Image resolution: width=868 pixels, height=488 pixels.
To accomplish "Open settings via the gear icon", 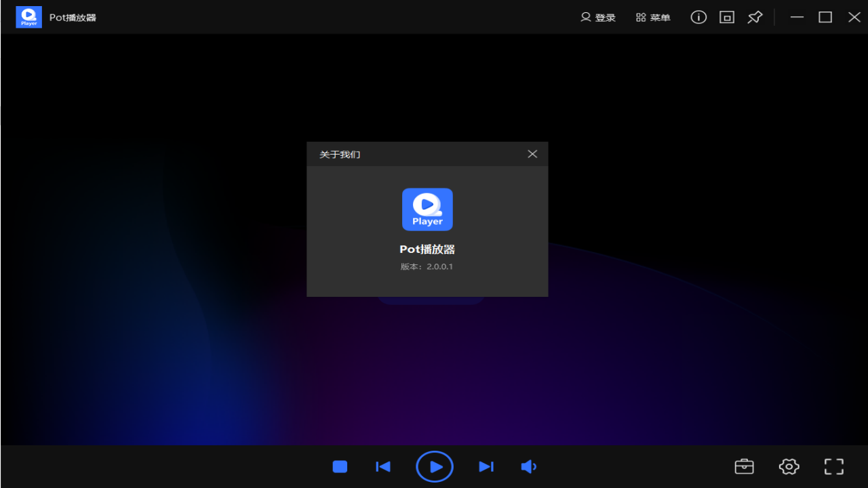I will (789, 466).
